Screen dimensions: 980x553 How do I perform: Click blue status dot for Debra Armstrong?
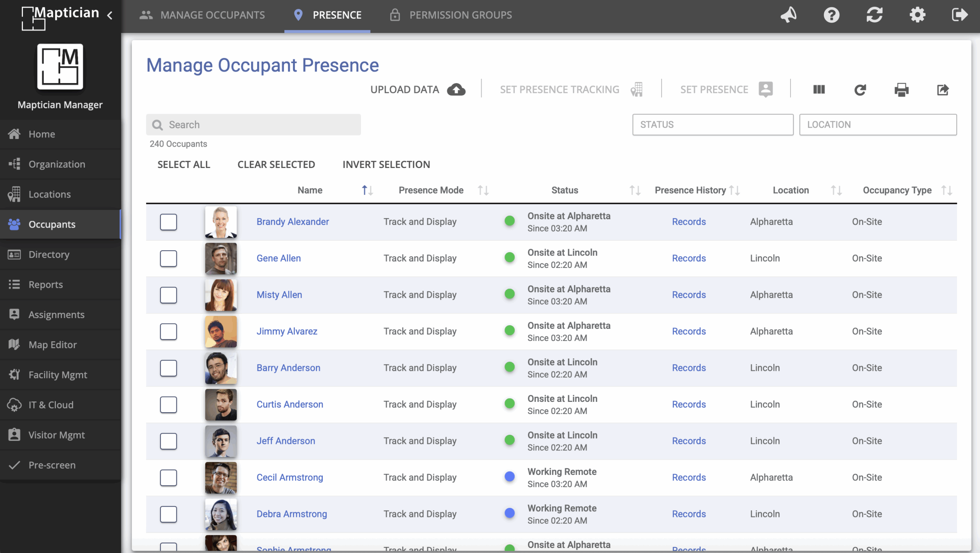pyautogui.click(x=510, y=513)
